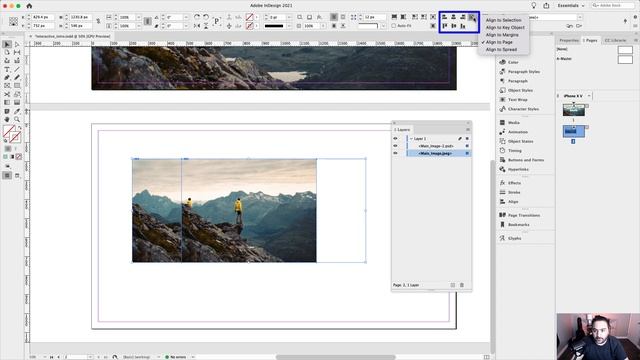The height and width of the screenshot is (360, 640).
Task: Select the Direct Selection tool
Action: (x=17, y=44)
